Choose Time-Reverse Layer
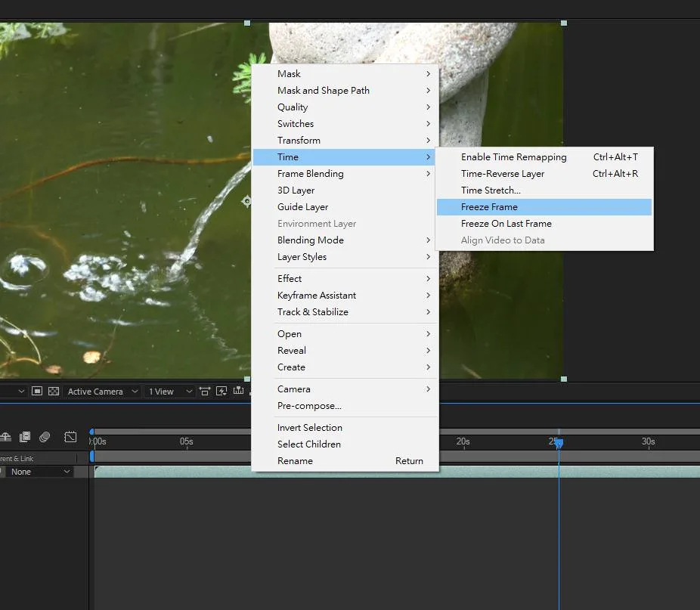 click(544, 174)
